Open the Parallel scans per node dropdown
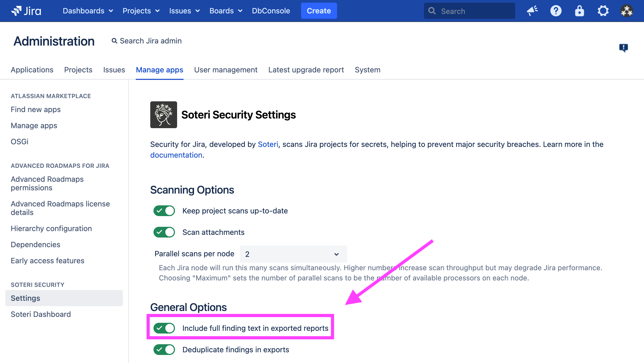This screenshot has width=644, height=363. 293,254
